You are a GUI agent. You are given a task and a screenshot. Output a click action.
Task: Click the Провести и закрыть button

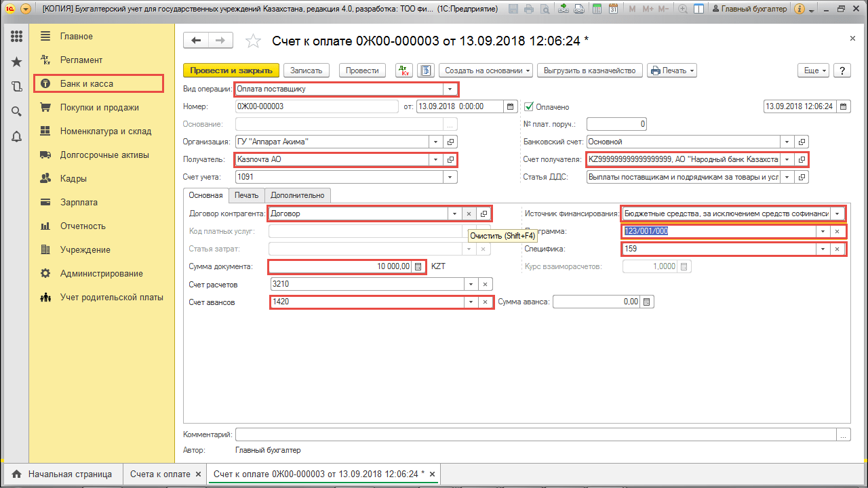coord(231,70)
